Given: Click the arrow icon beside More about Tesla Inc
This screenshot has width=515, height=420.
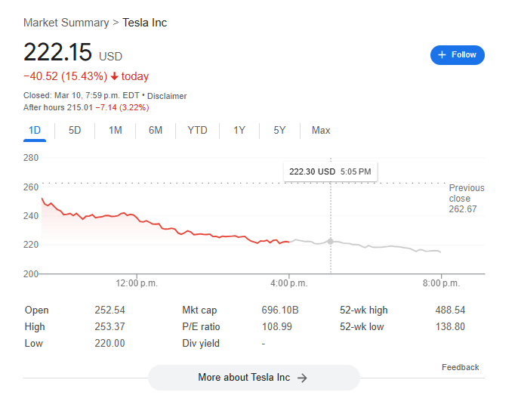Looking at the screenshot, I should pyautogui.click(x=302, y=378).
